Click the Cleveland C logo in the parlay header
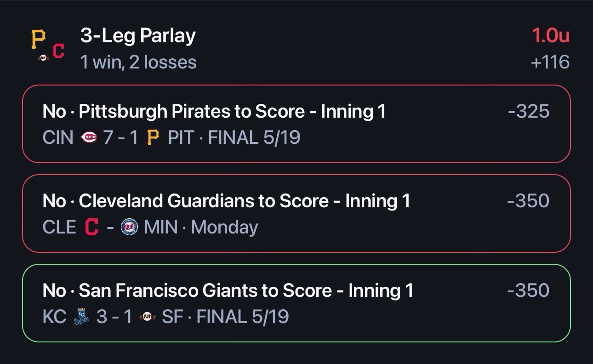 58,51
